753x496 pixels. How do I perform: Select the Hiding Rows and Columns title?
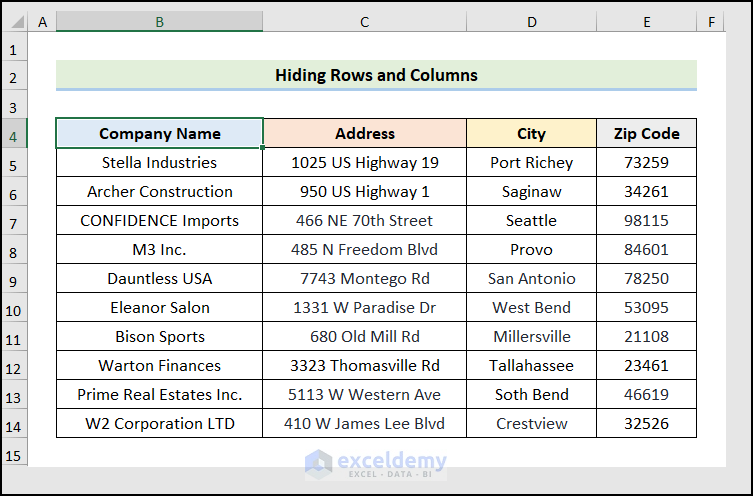[x=376, y=75]
